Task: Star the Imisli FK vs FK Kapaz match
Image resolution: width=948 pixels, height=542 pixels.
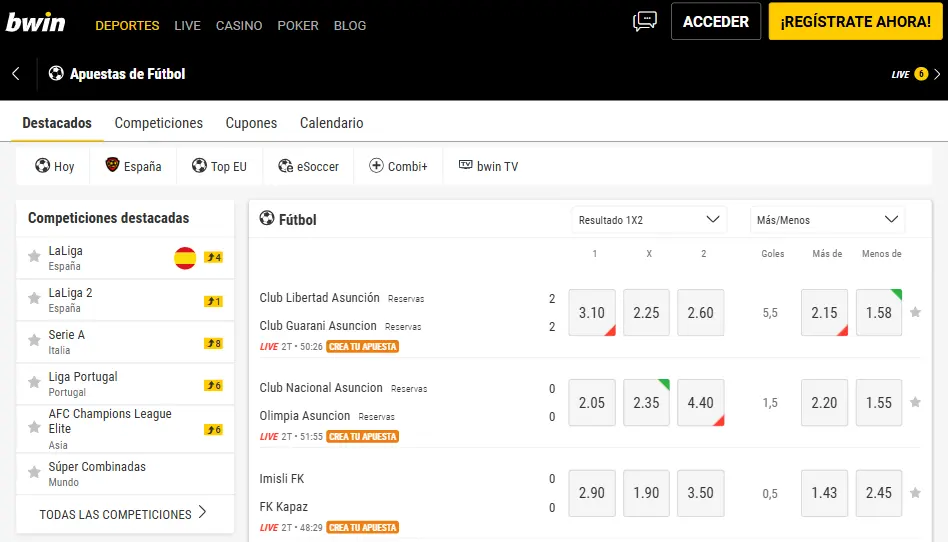Action: tap(915, 493)
